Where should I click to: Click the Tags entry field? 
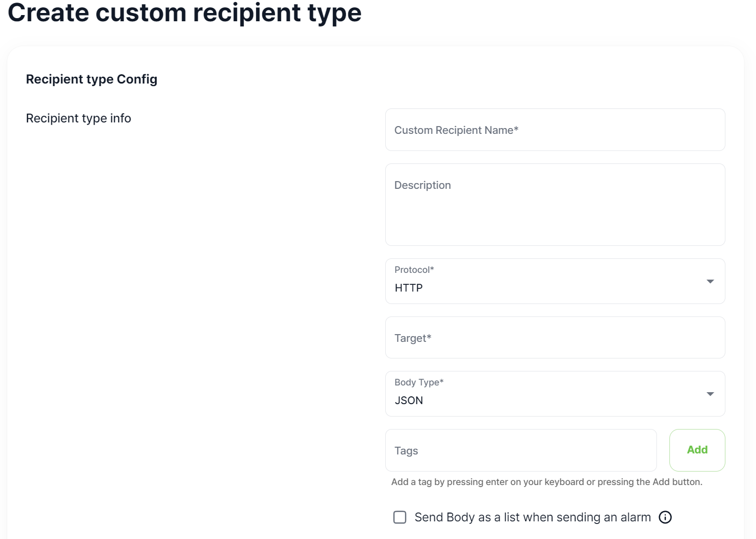click(521, 450)
